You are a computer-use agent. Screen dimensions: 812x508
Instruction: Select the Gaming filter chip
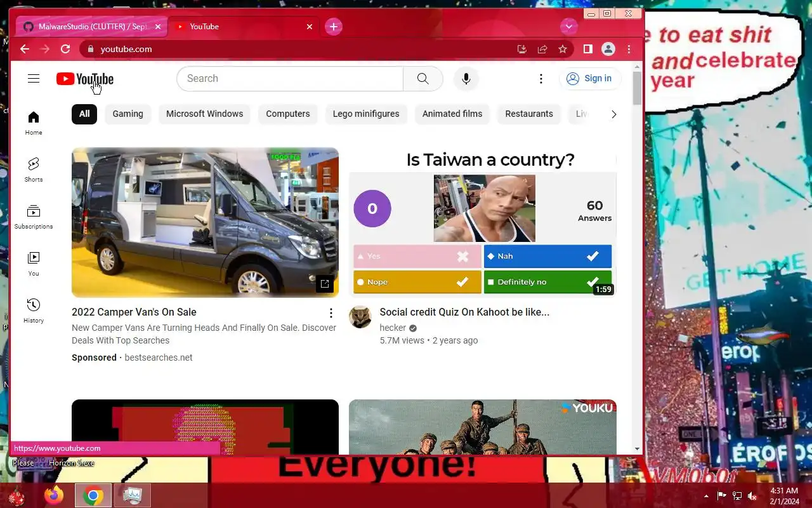(x=128, y=114)
